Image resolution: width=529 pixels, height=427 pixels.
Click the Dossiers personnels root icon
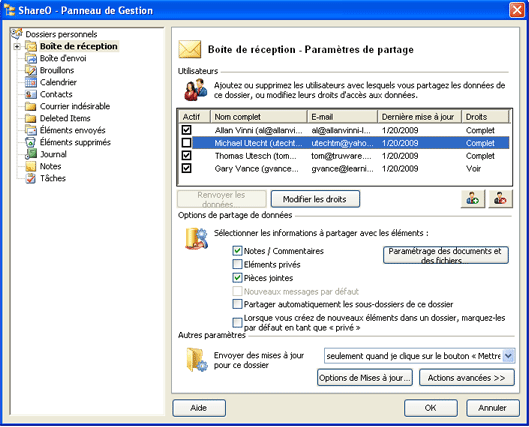coord(17,34)
